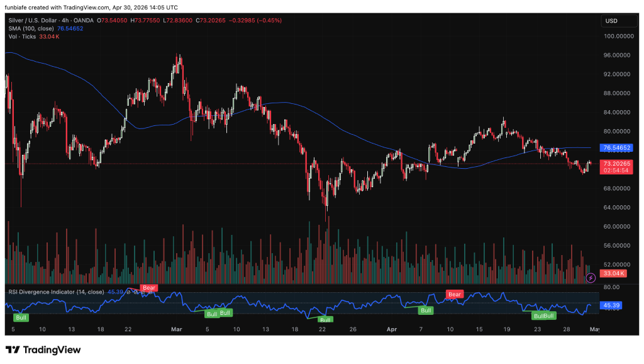Click the purple lightning bolt icon
This screenshot has height=364, width=644.
point(591,277)
